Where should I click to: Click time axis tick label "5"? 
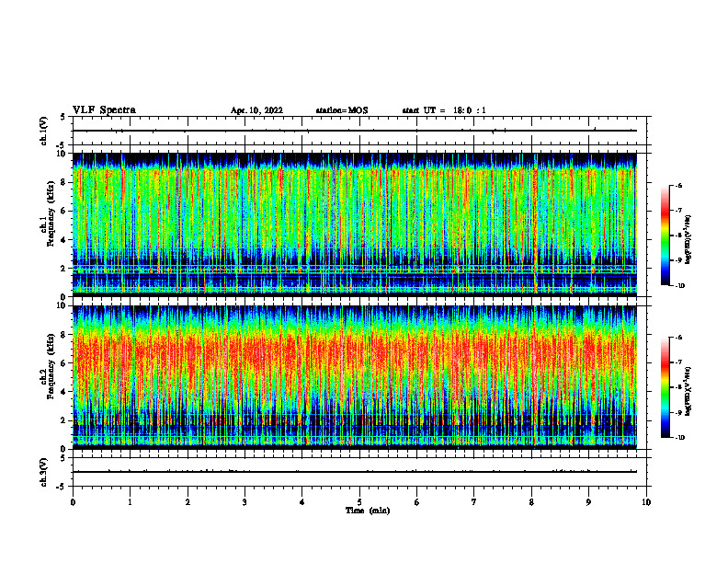pos(359,502)
